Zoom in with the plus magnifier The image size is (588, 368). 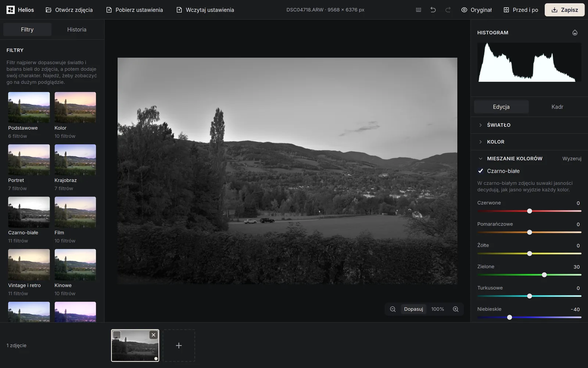click(x=456, y=309)
